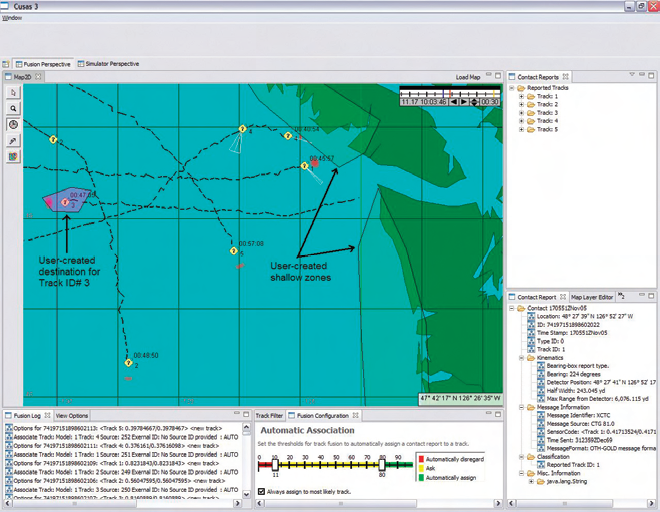Screen dimensions: 660x512
Task: Click the map layers color icon
Action: pyautogui.click(x=14, y=157)
